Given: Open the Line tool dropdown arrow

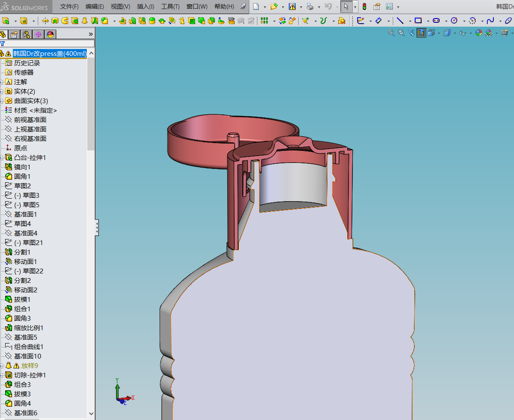Looking at the screenshot, I should pos(410,21).
